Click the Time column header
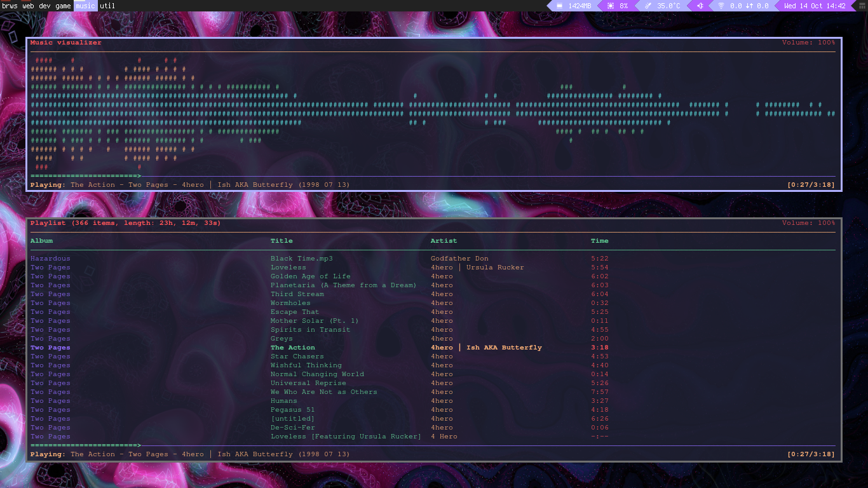 point(600,241)
